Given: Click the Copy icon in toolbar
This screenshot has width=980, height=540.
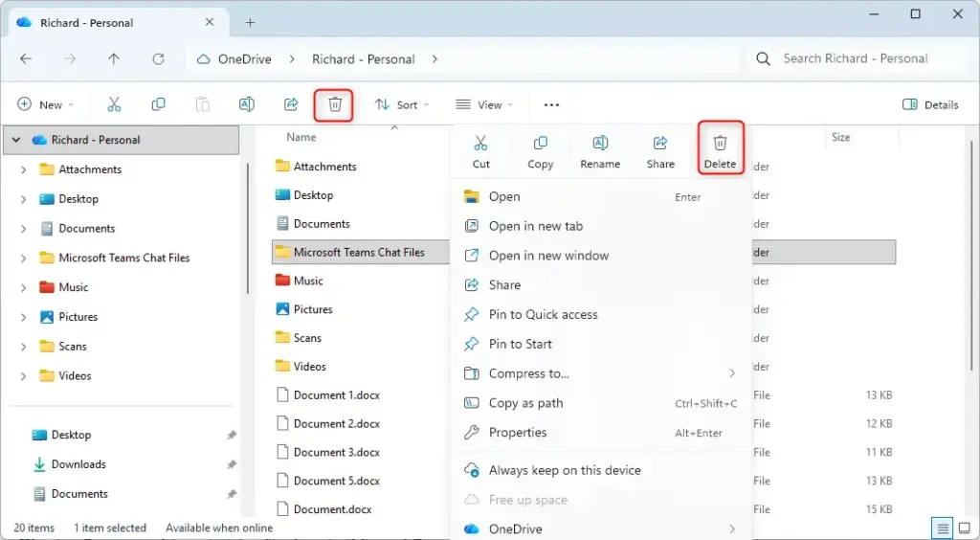Looking at the screenshot, I should (x=158, y=104).
